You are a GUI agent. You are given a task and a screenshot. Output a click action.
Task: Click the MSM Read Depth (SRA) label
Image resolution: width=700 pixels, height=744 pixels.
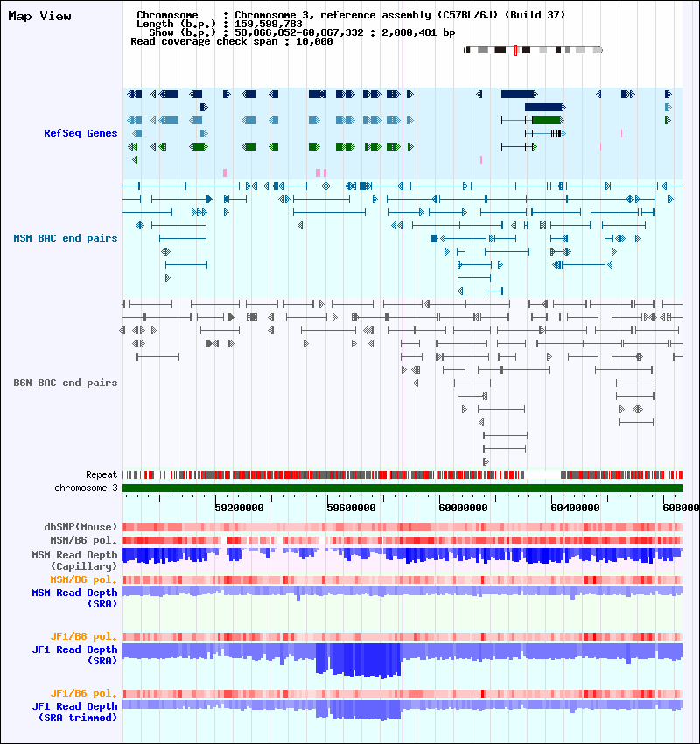pyautogui.click(x=74, y=599)
